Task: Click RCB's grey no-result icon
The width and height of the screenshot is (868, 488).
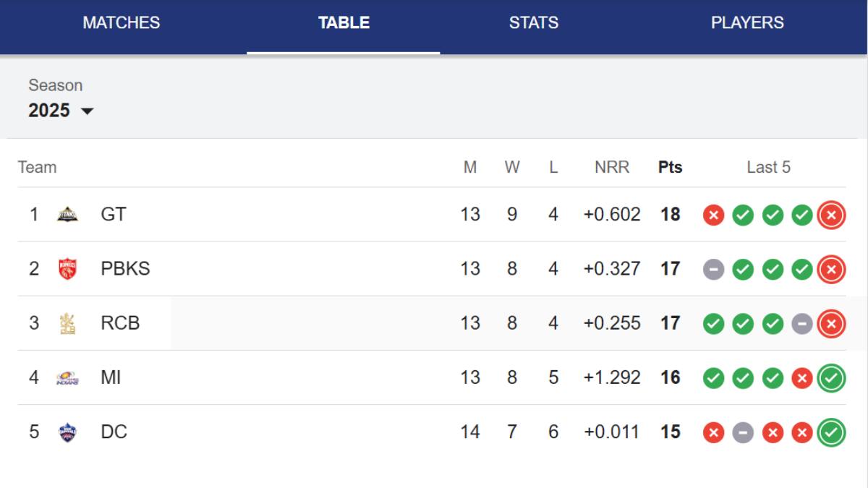Action: coord(801,323)
